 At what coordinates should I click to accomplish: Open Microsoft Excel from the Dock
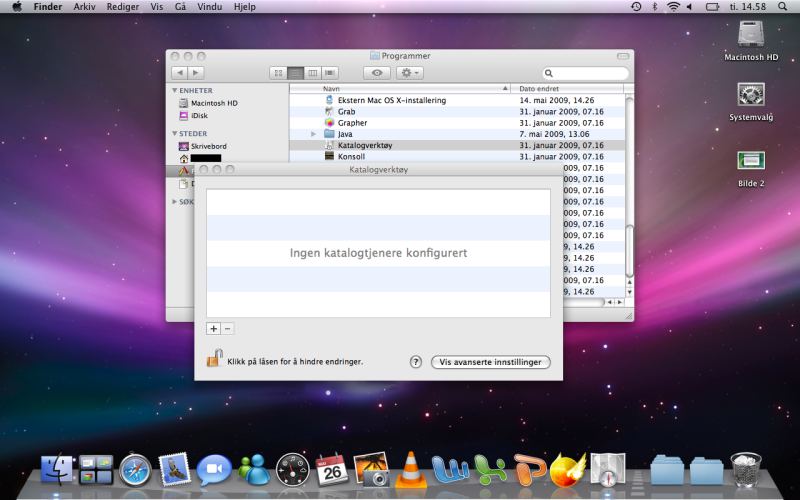pos(490,469)
